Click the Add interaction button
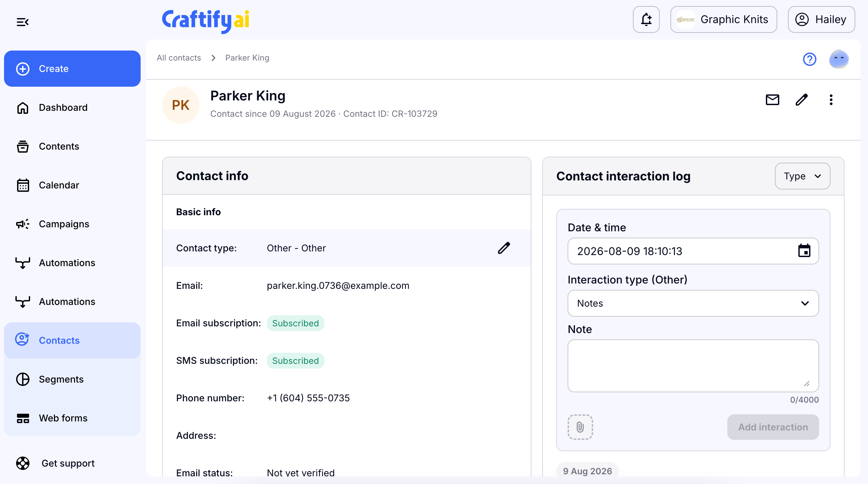Image resolution: width=868 pixels, height=484 pixels. coord(773,427)
